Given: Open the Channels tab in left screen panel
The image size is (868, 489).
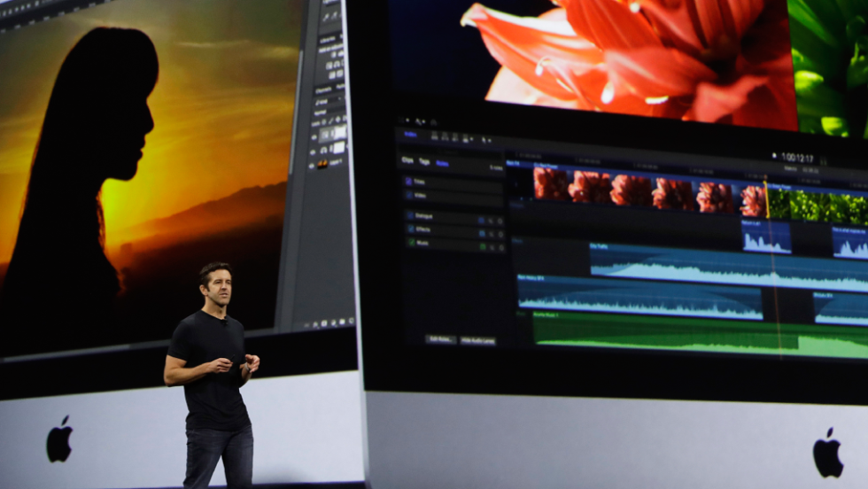Looking at the screenshot, I should [x=323, y=89].
